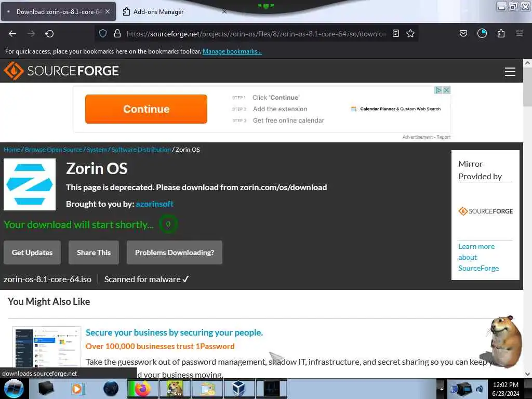Click the Share This button
The image size is (532, 399).
94,252
